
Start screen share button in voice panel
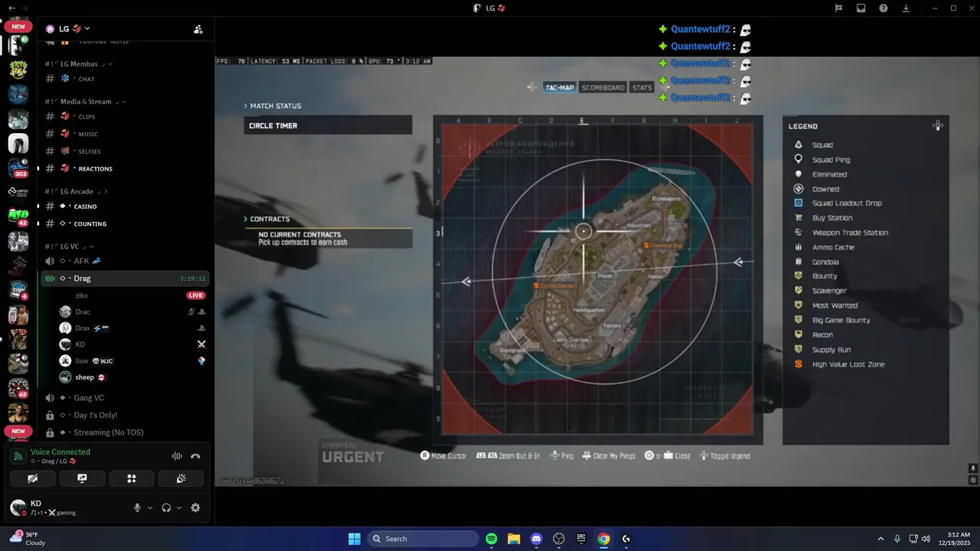[x=82, y=478]
